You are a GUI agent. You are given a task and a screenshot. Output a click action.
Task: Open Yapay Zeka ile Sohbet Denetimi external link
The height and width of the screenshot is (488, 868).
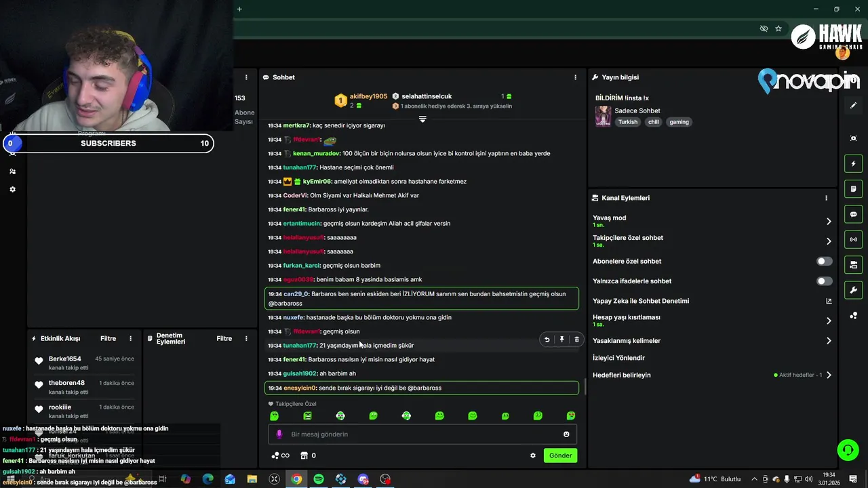pos(829,301)
